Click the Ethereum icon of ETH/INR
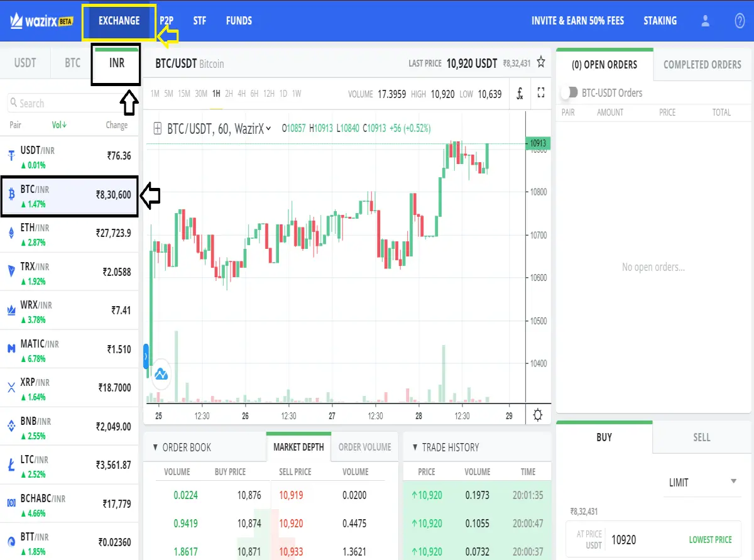 pos(11,234)
